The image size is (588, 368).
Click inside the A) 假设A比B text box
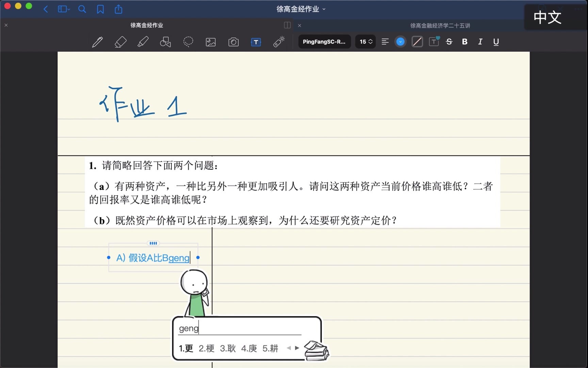click(x=153, y=258)
